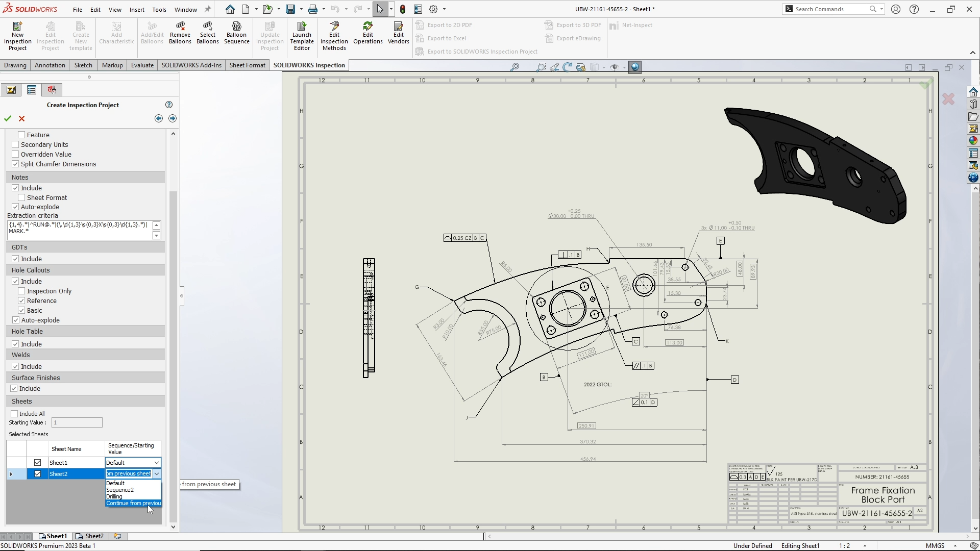The width and height of the screenshot is (980, 551).
Task: Uncheck Split Chamfer Dimensions
Action: coord(15,164)
